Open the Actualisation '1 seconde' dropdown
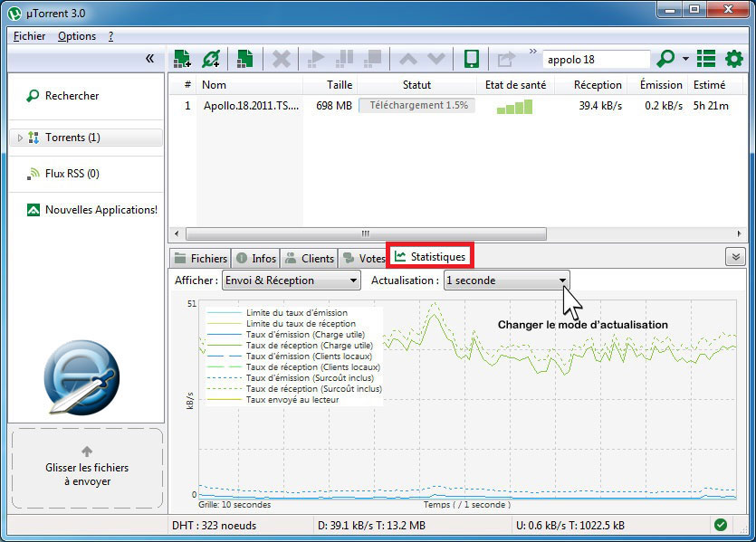756x542 pixels. click(x=507, y=281)
